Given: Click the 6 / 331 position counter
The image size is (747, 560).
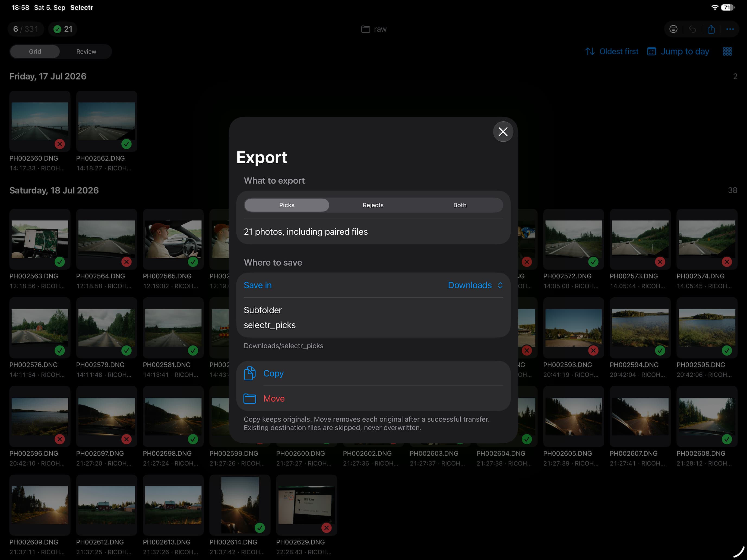Looking at the screenshot, I should click(26, 29).
